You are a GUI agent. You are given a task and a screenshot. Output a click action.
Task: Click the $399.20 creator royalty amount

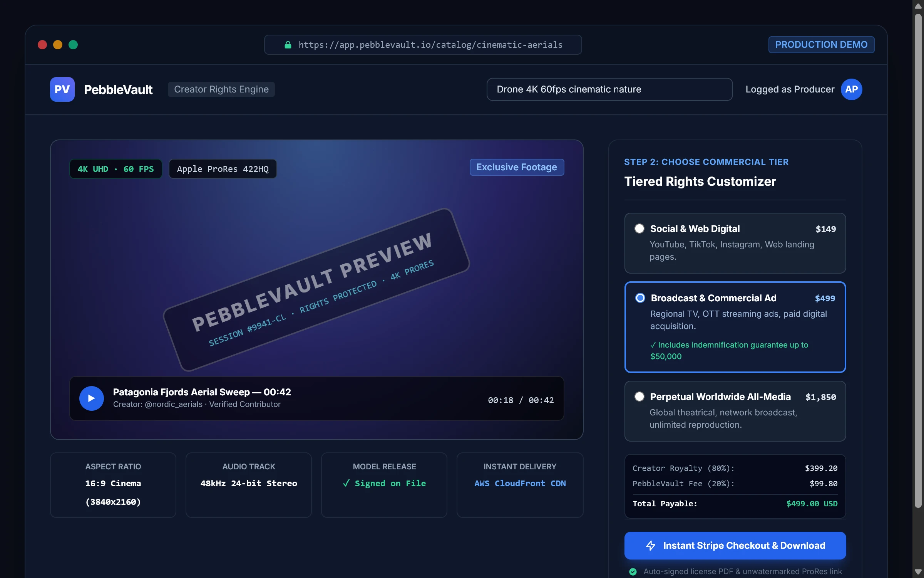[821, 468]
